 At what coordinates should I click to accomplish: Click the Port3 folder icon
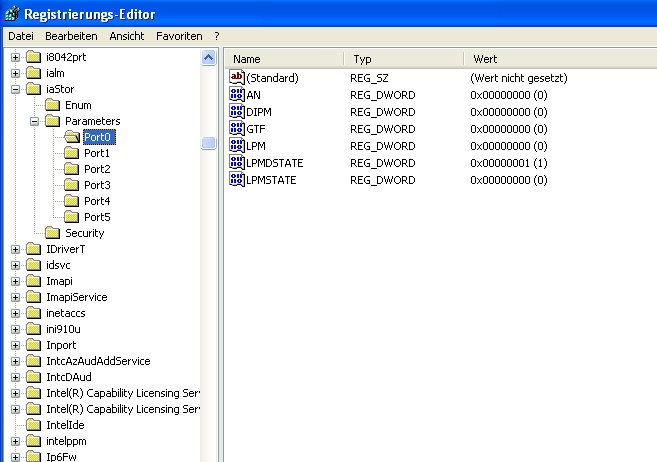pyautogui.click(x=71, y=185)
